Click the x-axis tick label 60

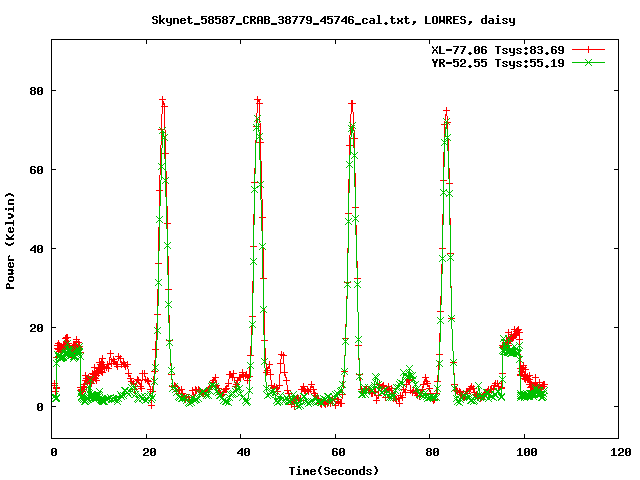click(338, 452)
